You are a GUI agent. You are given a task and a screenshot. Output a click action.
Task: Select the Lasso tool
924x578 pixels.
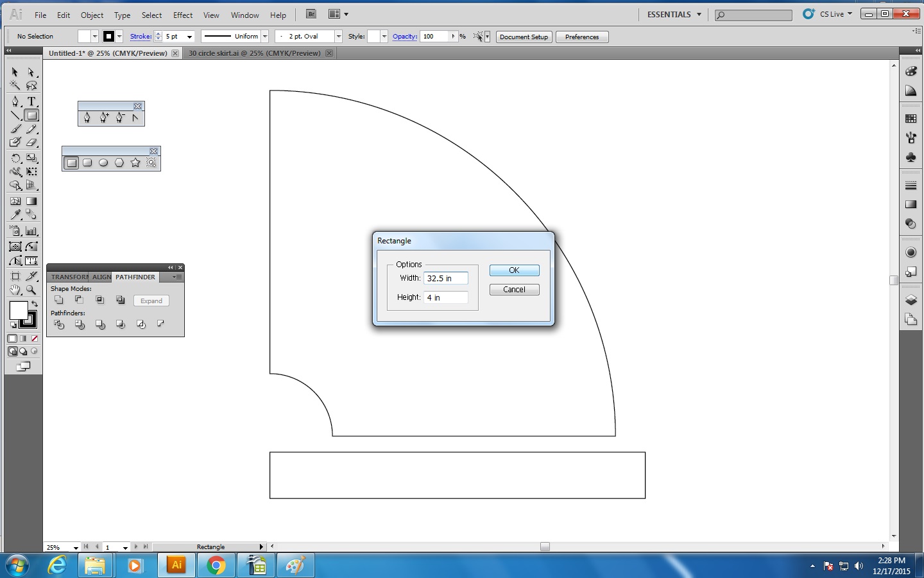(31, 85)
